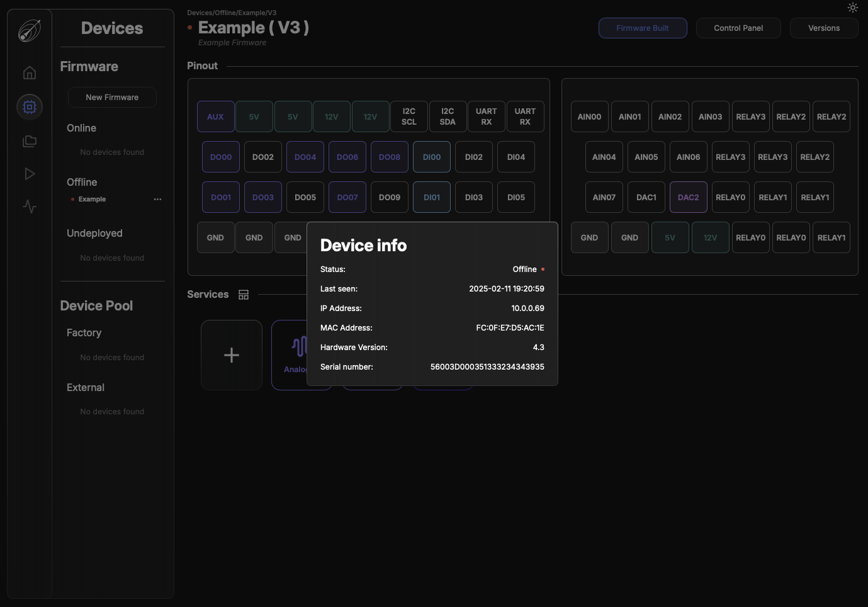This screenshot has width=868, height=607.
Task: Toggle the DO00 pin
Action: (x=221, y=157)
